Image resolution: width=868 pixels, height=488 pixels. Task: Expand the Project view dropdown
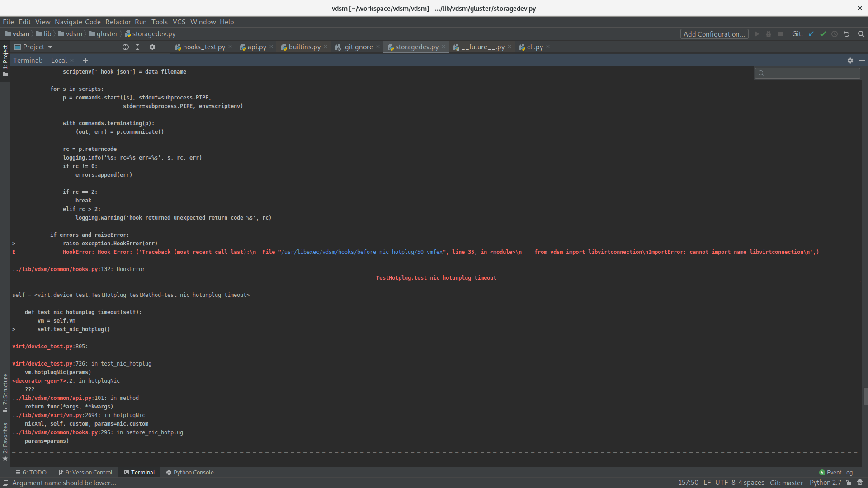pos(50,47)
